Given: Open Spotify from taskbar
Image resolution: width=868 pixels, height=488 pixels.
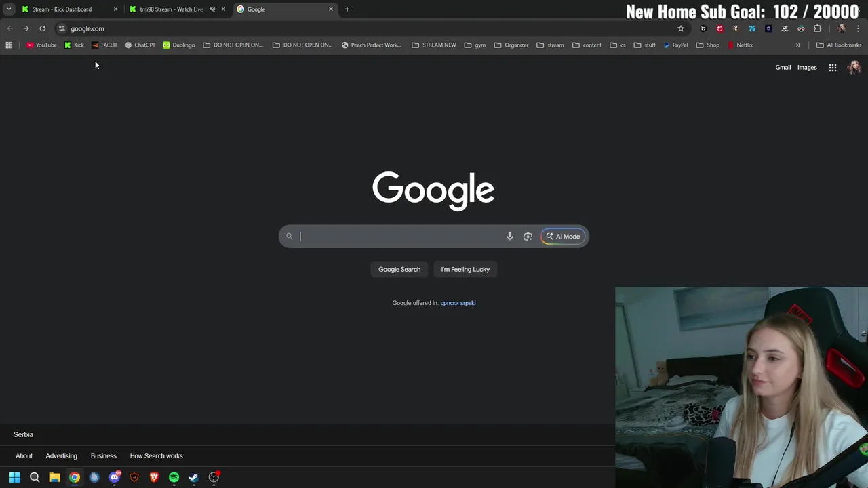Looking at the screenshot, I should tap(174, 477).
